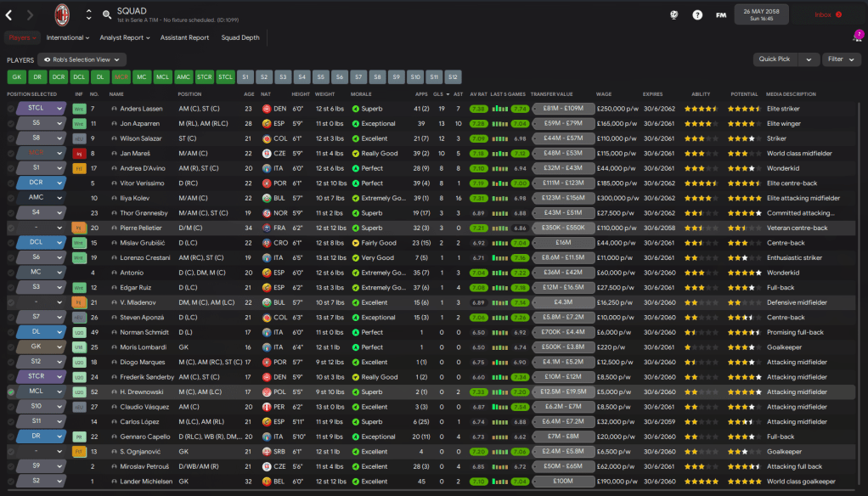Toggle the selection circle for H. Drewnowski
Viewport: 868px width, 496px height.
[11, 392]
